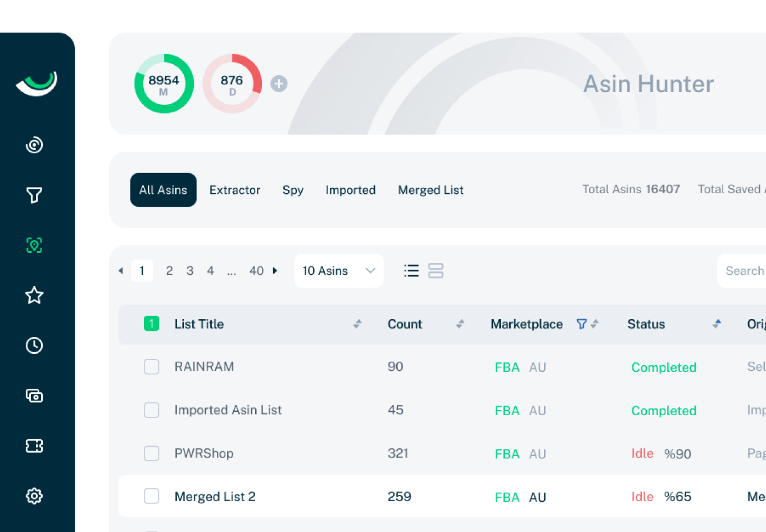The height and width of the screenshot is (532, 766).
Task: Go to the previous page arrow
Action: 121,271
